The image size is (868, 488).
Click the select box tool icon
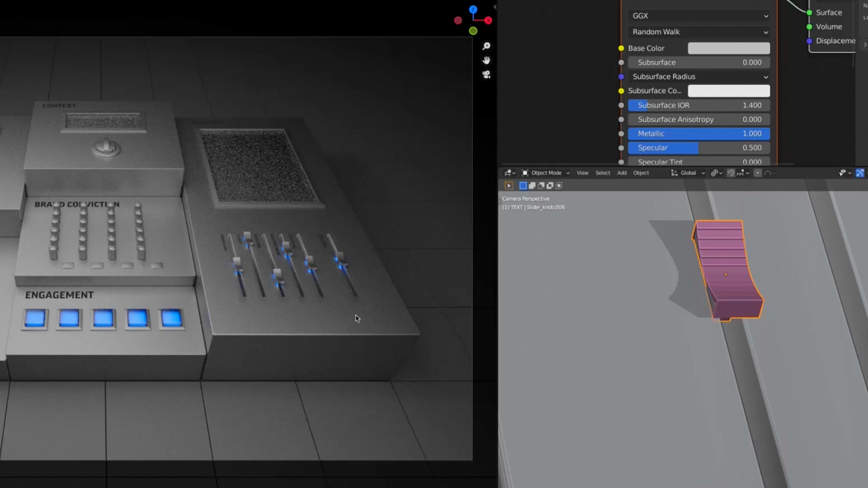(x=509, y=186)
